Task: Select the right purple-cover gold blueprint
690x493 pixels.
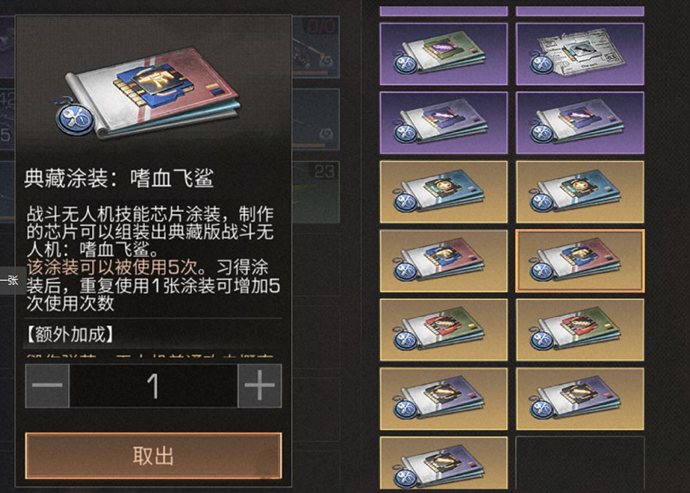Action: click(580, 399)
